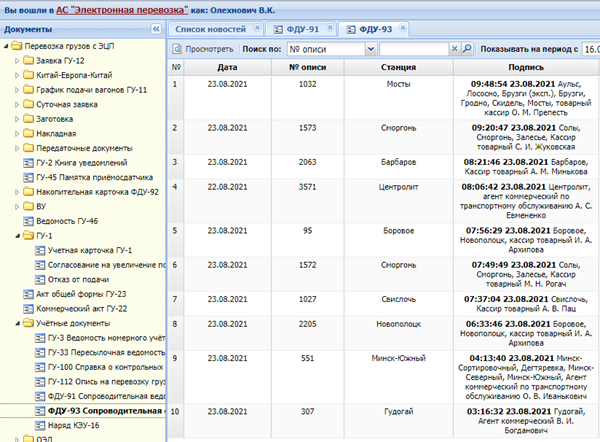Click the № column header

click(x=176, y=67)
